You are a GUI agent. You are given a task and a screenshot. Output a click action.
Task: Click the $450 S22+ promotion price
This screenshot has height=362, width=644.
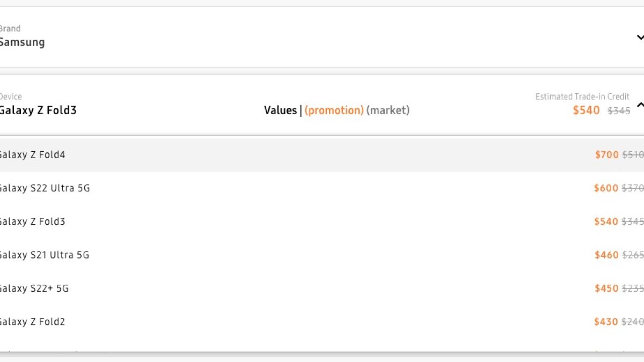pos(606,289)
